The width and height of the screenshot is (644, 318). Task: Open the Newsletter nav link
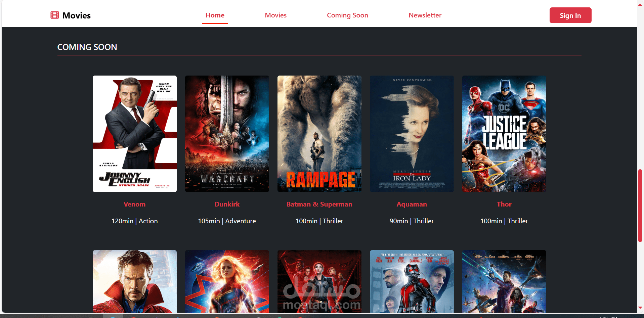(425, 15)
